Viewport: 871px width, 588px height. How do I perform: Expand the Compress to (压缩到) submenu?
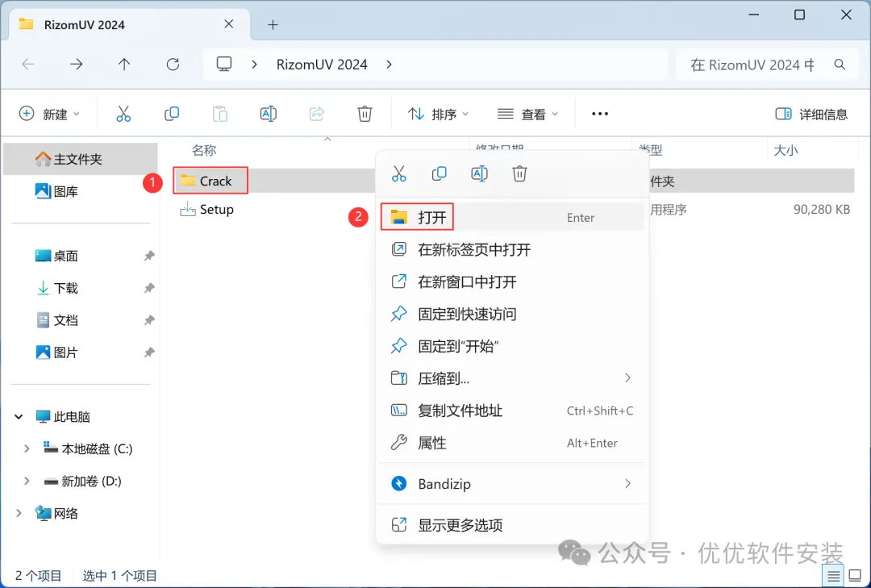627,378
